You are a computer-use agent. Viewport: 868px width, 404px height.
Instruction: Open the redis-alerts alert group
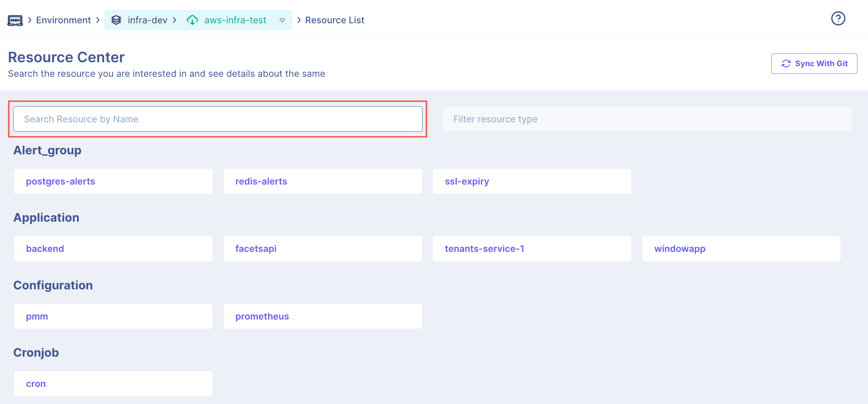pos(322,181)
